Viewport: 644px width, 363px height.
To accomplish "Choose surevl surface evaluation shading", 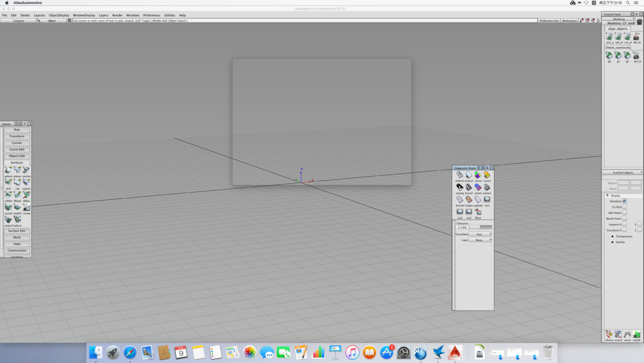I will coord(478,188).
